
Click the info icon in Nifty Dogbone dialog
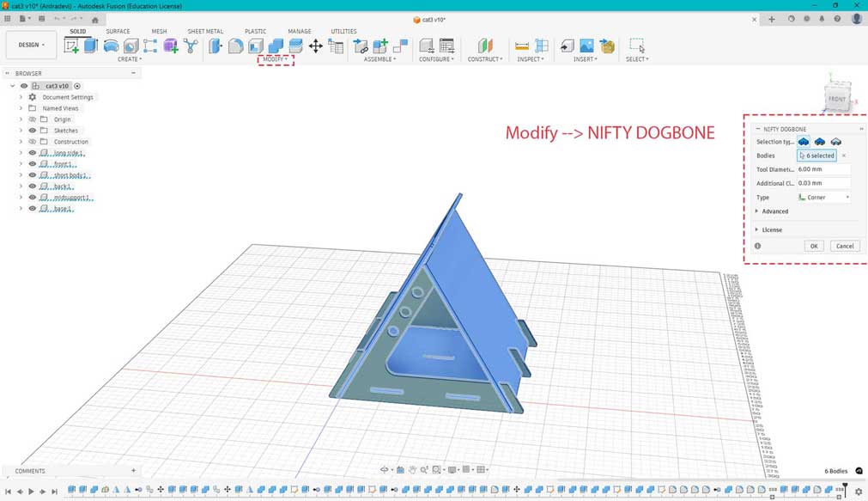pos(757,246)
